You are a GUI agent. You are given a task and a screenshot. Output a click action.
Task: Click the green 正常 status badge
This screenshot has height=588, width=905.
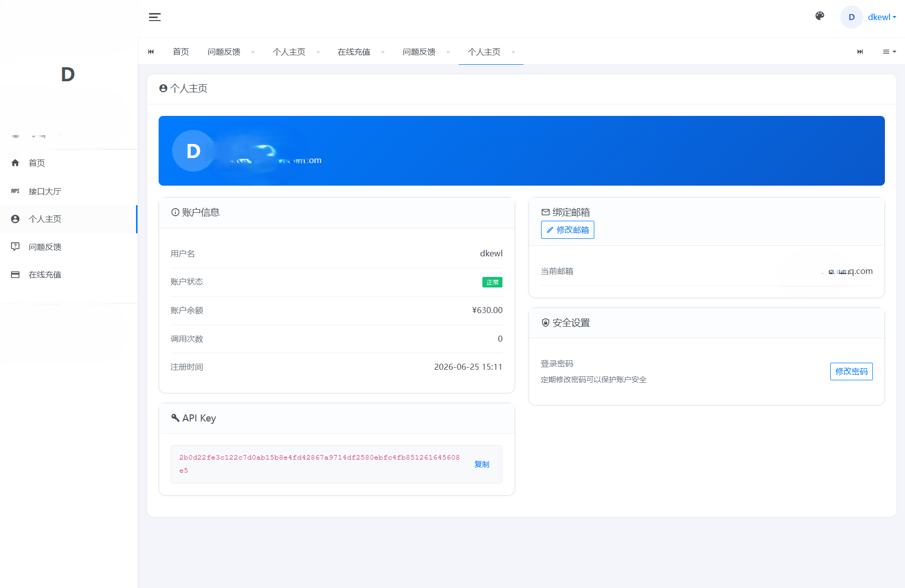pyautogui.click(x=492, y=282)
